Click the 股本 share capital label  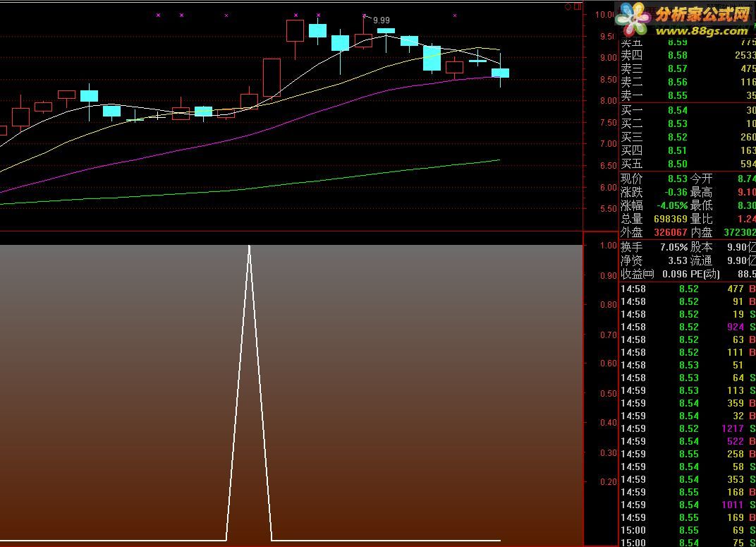pos(701,248)
